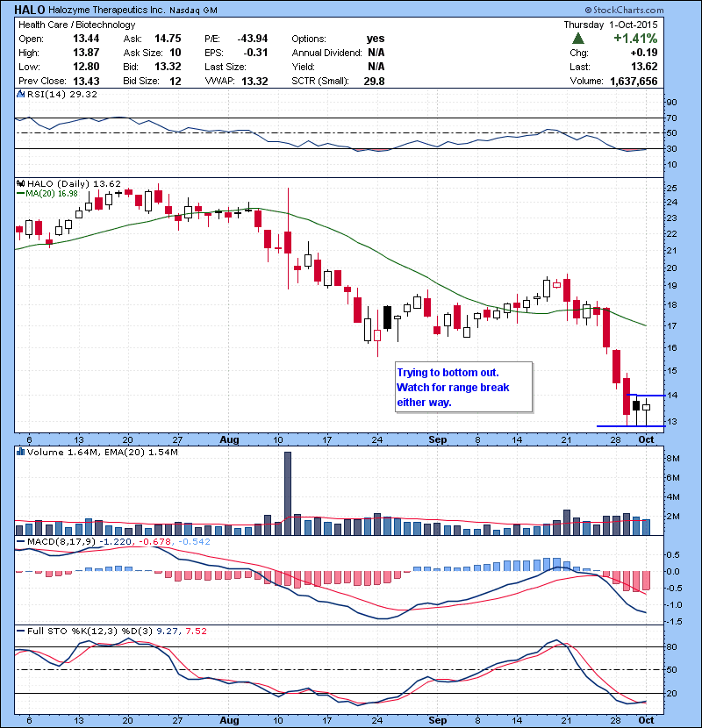
Task: Select the SCTR (Small) value 29.8
Action: [x=374, y=81]
